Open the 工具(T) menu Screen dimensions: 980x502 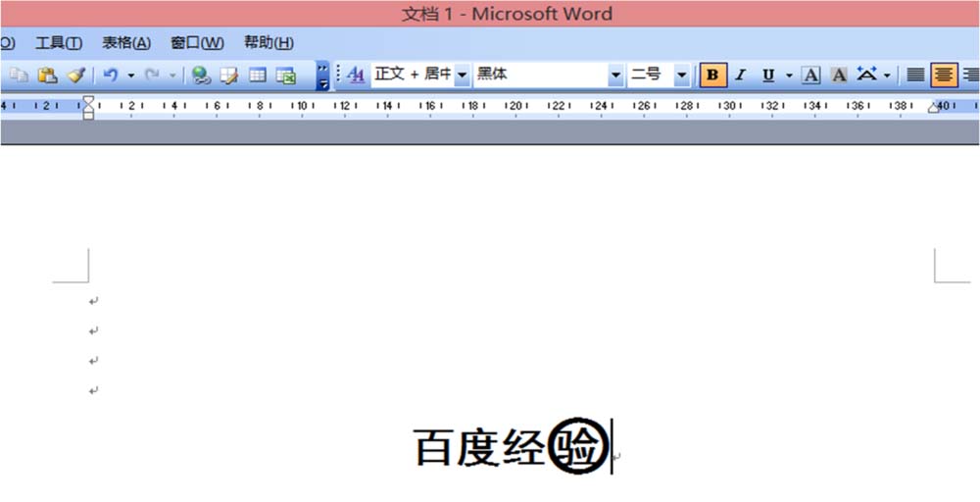click(x=59, y=43)
